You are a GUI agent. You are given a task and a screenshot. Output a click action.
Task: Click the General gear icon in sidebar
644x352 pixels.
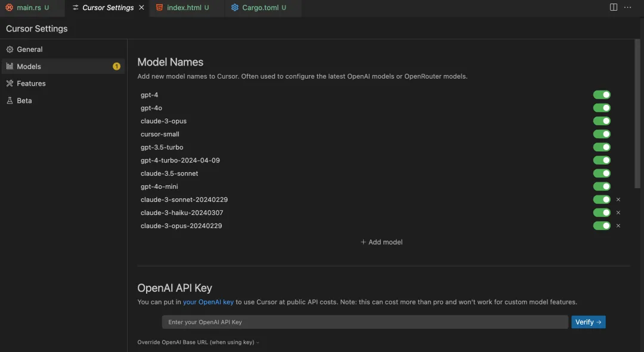click(10, 49)
